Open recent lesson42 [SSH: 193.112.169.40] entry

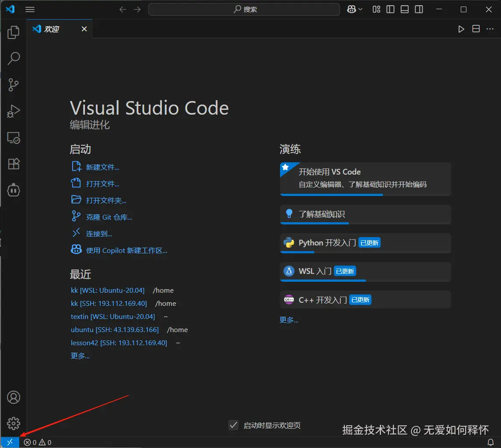[119, 343]
